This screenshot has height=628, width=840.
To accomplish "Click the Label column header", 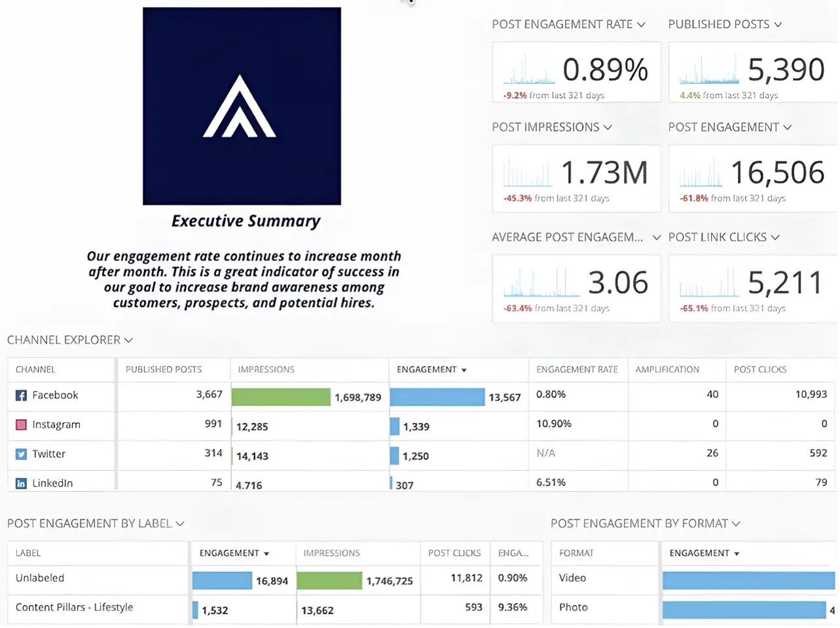I will (29, 554).
